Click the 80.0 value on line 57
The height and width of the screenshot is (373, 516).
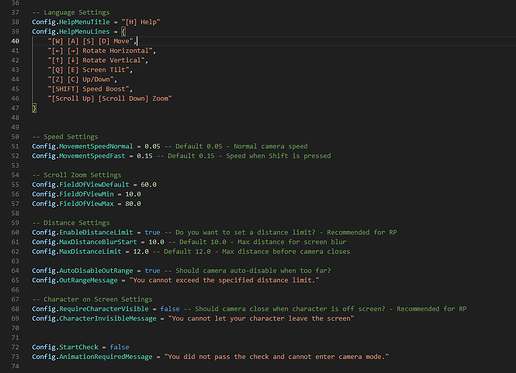pyautogui.click(x=133, y=204)
